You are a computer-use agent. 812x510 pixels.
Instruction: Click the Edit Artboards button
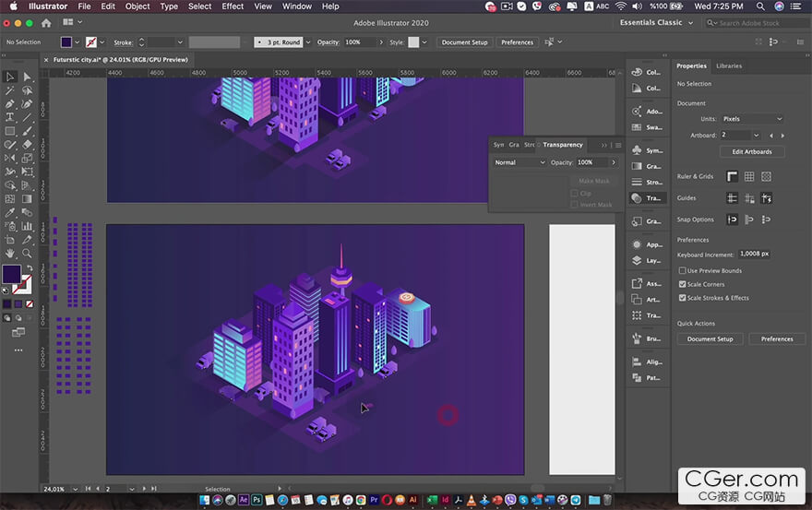752,151
